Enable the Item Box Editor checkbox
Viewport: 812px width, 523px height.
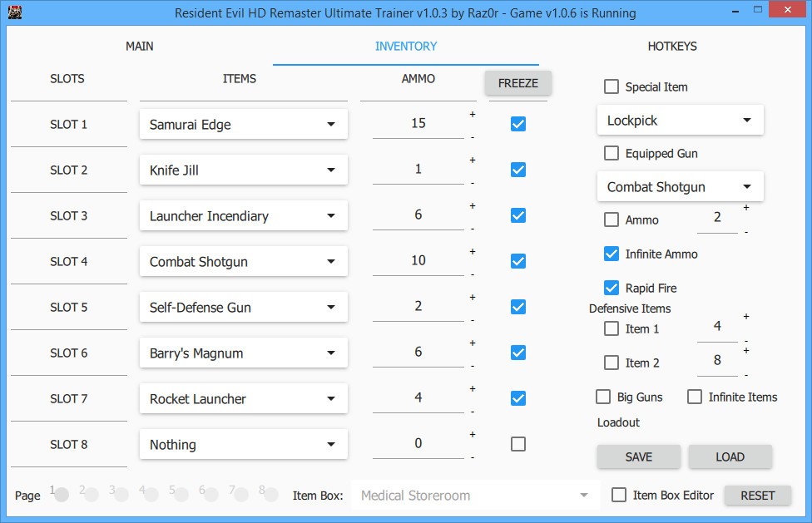click(619, 495)
